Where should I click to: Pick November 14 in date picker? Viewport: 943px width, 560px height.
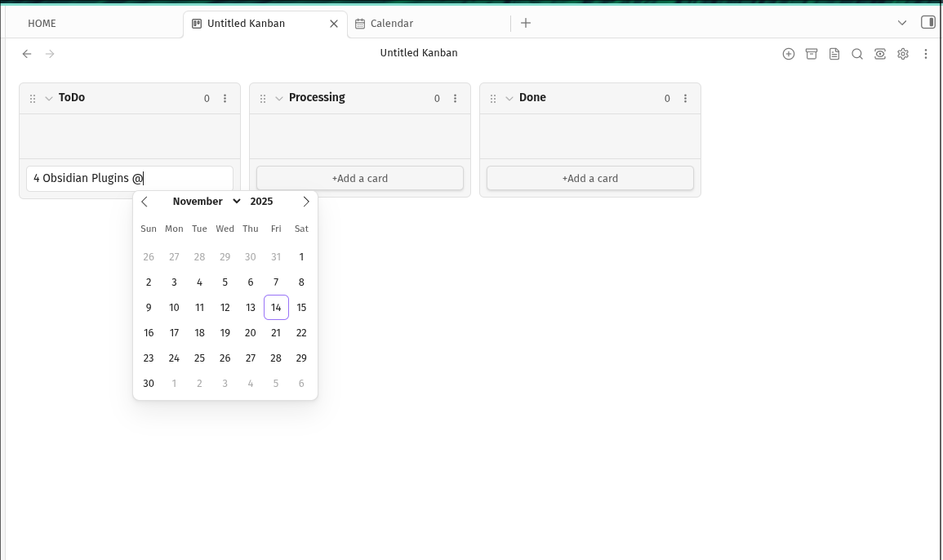click(x=276, y=308)
